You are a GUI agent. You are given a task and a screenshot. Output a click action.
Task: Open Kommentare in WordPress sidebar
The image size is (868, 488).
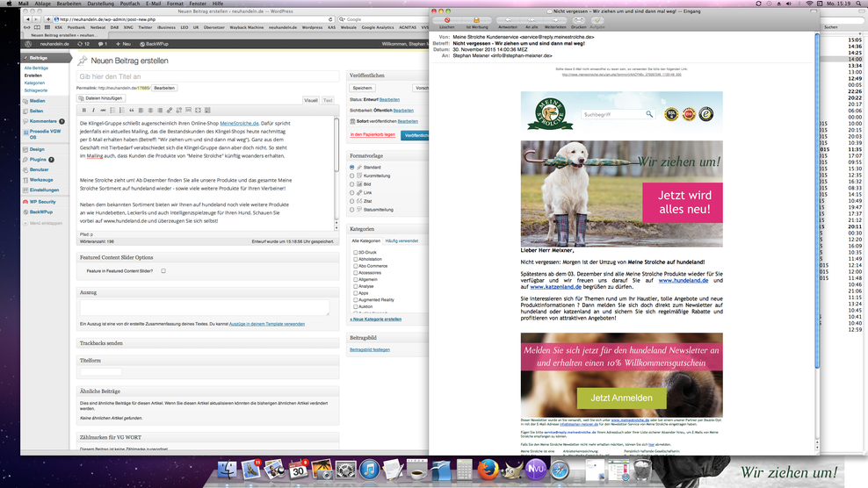(x=43, y=121)
